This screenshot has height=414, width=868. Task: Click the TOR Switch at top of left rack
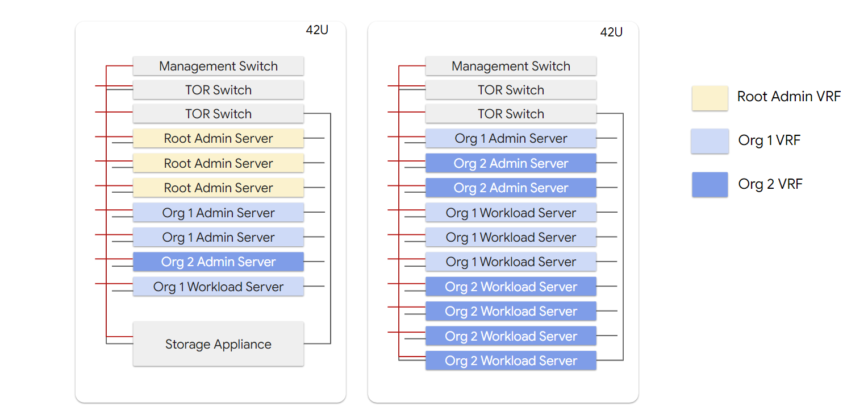tap(218, 90)
